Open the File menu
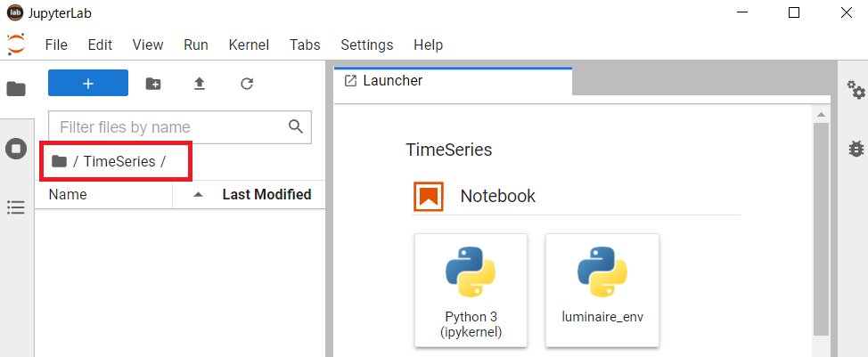Screen dimensions: 868x357 (56, 45)
